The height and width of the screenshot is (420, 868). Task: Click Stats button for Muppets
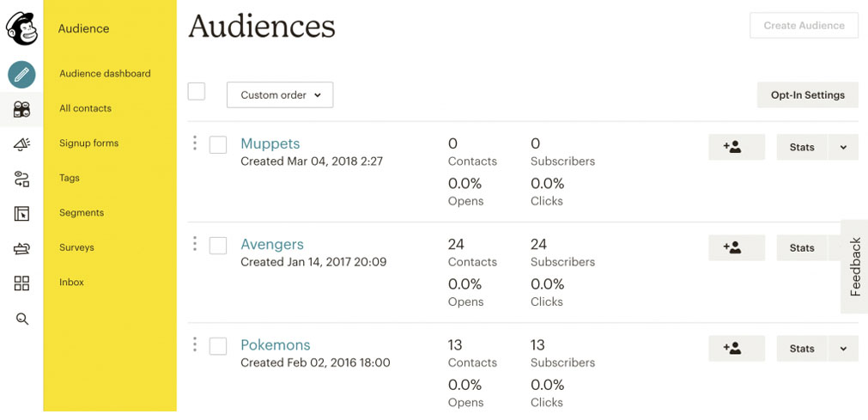point(802,147)
